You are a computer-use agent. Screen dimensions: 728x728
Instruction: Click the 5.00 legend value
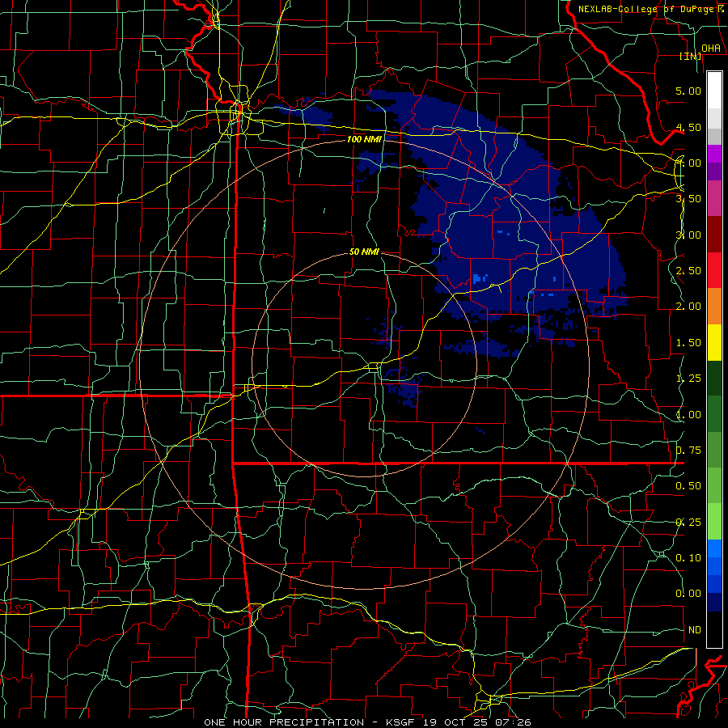coord(688,91)
